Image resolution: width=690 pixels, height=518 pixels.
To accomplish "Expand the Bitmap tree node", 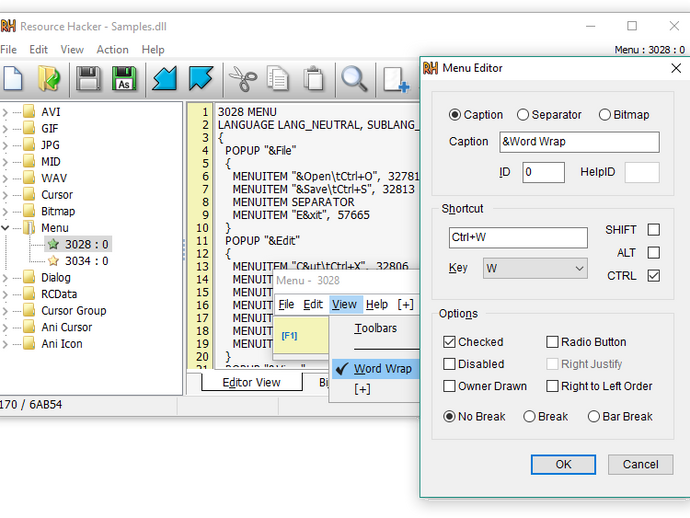I will (5, 212).
